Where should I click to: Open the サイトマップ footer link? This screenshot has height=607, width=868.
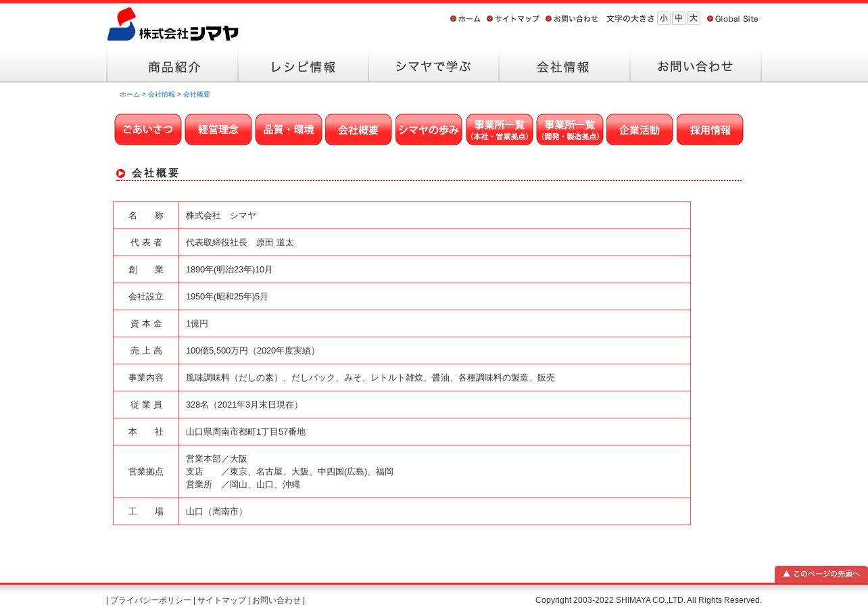tap(222, 600)
